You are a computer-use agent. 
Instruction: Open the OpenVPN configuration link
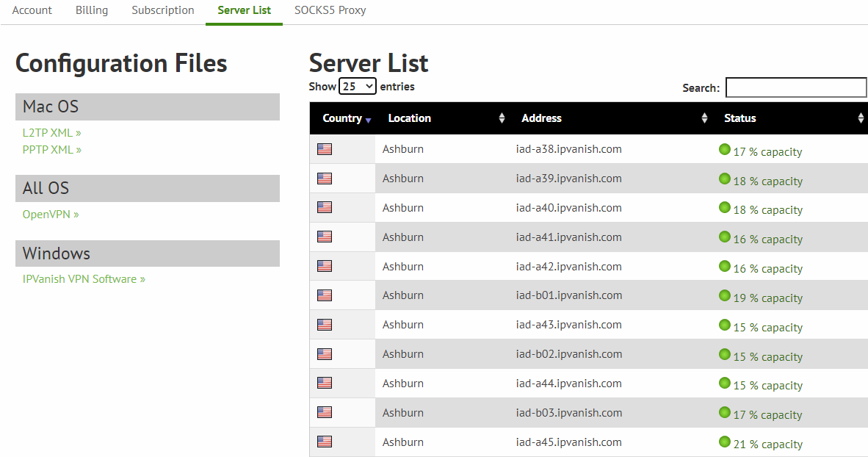coord(51,215)
